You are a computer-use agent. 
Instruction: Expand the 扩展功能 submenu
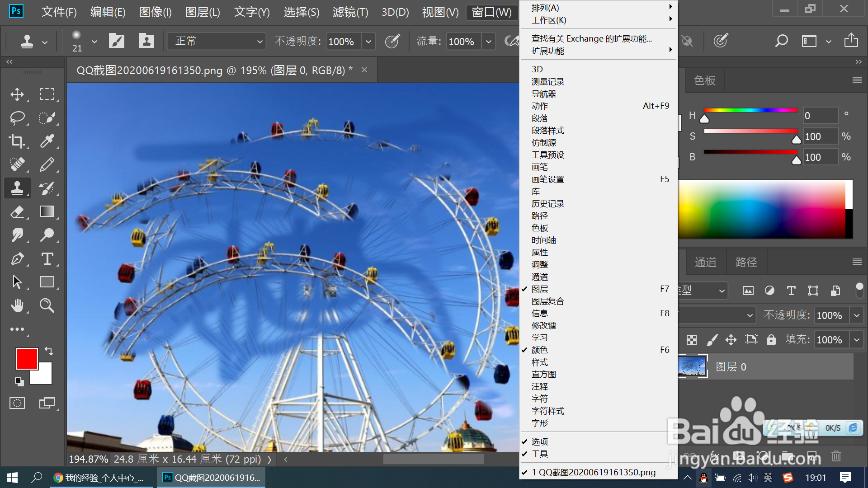point(598,51)
